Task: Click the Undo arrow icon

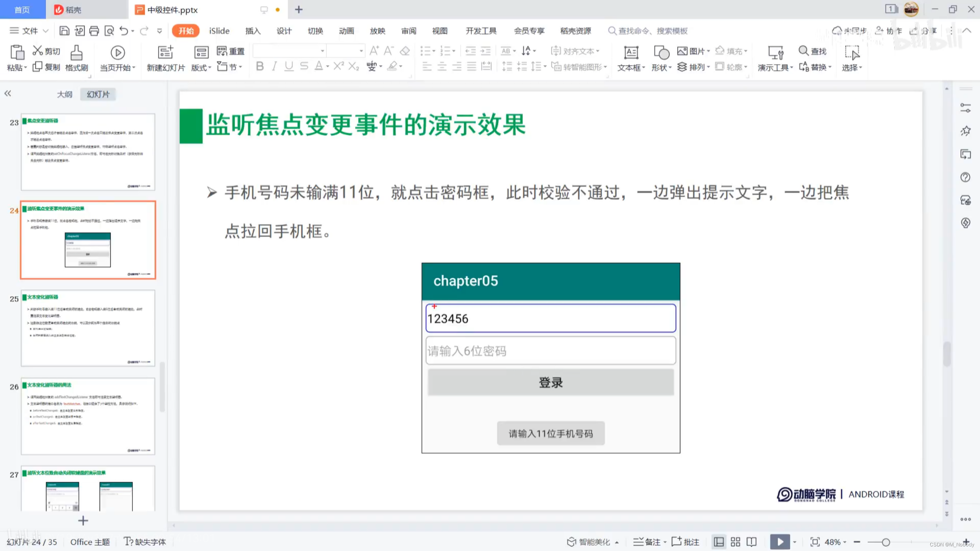Action: (x=124, y=31)
